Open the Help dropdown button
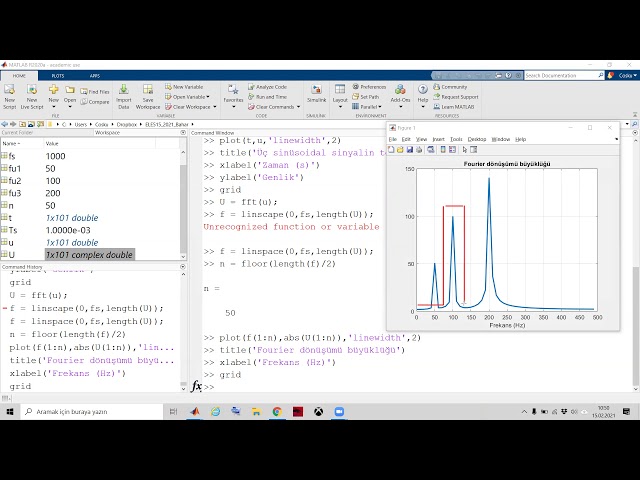The image size is (640, 480). (x=423, y=96)
